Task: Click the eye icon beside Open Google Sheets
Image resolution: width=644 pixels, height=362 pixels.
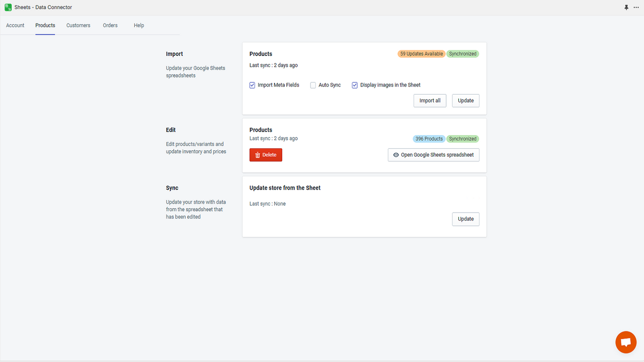Action: (x=396, y=155)
